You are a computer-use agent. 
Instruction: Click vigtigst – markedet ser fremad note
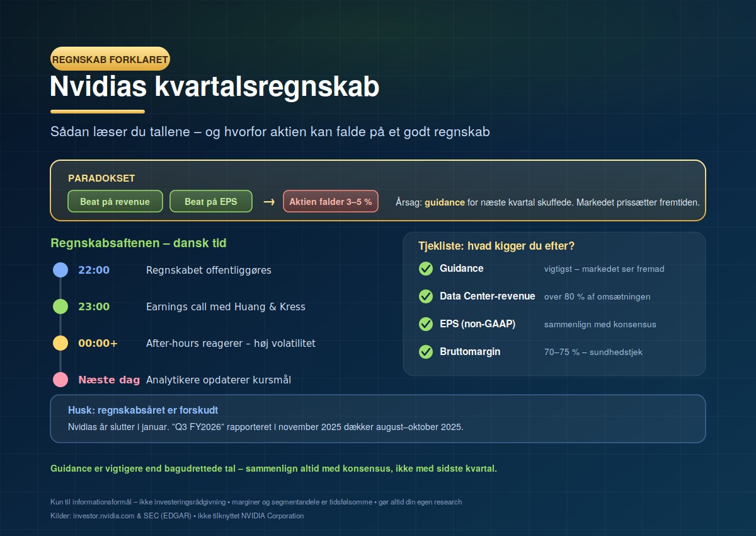pos(604,269)
